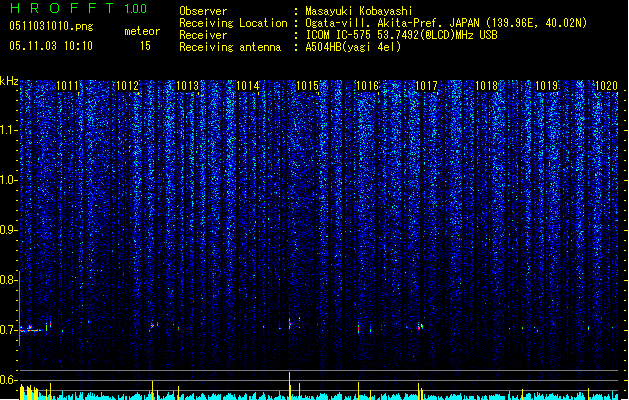Viewport: 629px width, 400px height.
Task: Click the 0.6 kHz axis tick label
Action: tap(9, 380)
